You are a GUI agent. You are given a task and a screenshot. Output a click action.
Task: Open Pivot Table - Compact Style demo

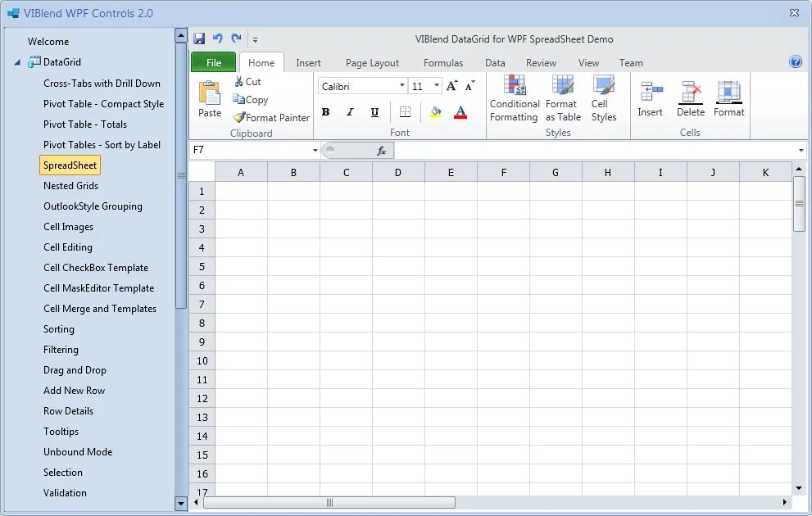(103, 104)
